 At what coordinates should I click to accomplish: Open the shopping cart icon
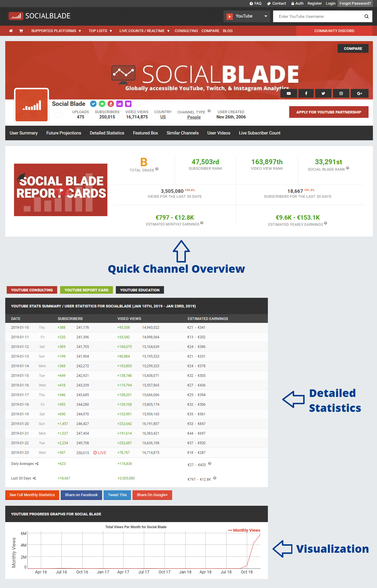coord(21,31)
